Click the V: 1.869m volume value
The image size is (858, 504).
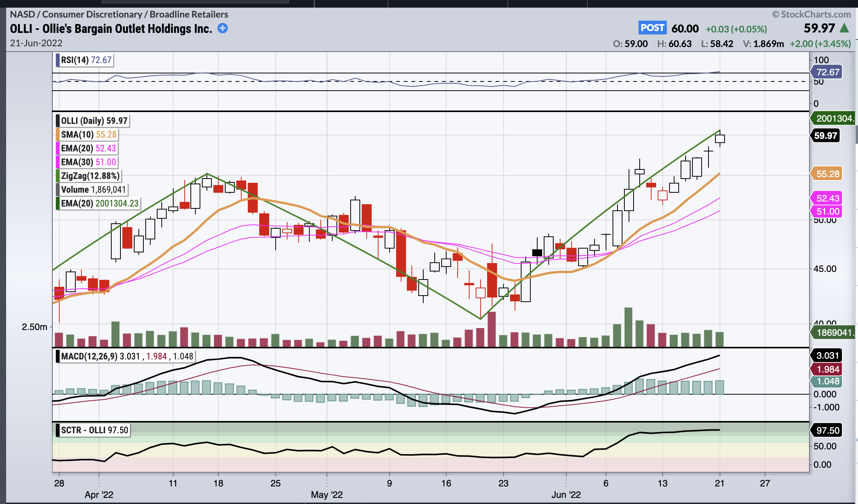coord(764,44)
